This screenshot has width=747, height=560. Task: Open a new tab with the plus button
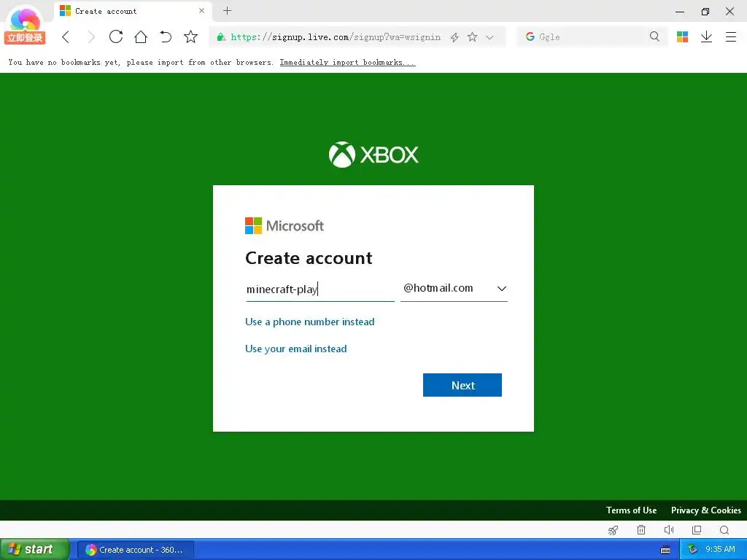coord(228,11)
